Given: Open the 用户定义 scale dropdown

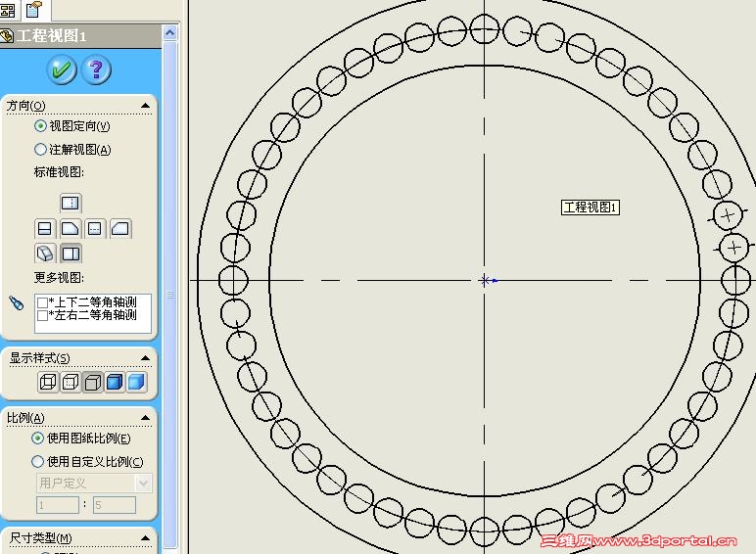Looking at the screenshot, I should click(144, 483).
